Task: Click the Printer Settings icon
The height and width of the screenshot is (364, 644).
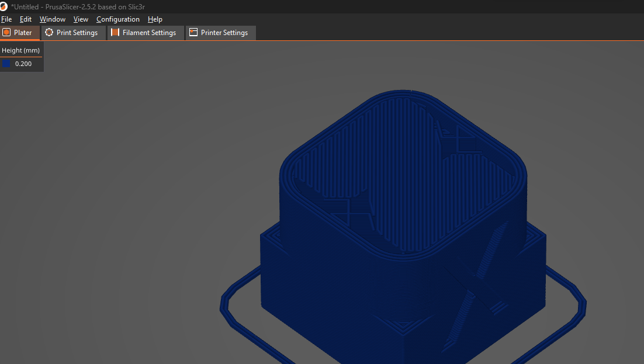Action: click(193, 33)
